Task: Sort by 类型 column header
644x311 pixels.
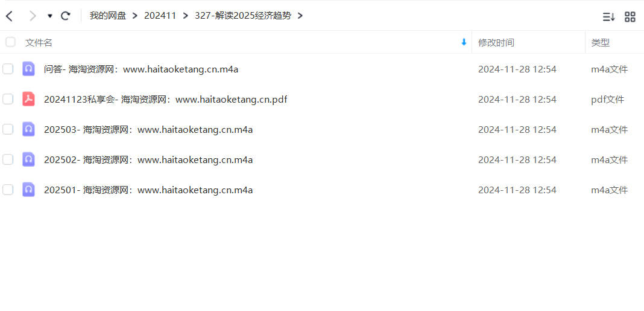Action: pos(601,42)
